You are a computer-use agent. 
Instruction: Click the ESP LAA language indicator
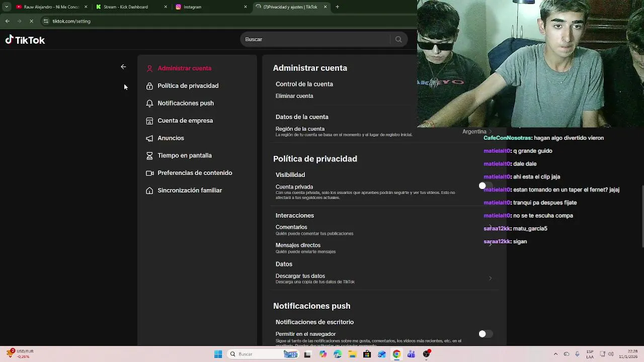(590, 354)
